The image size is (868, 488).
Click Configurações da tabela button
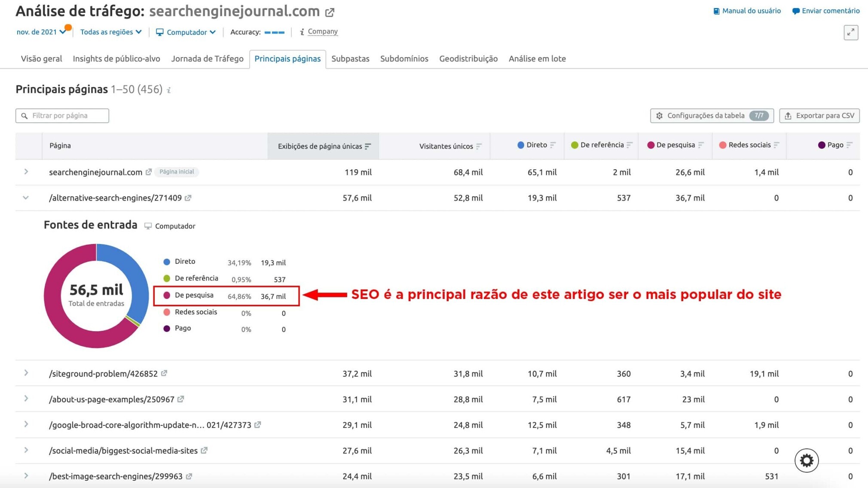pos(712,116)
